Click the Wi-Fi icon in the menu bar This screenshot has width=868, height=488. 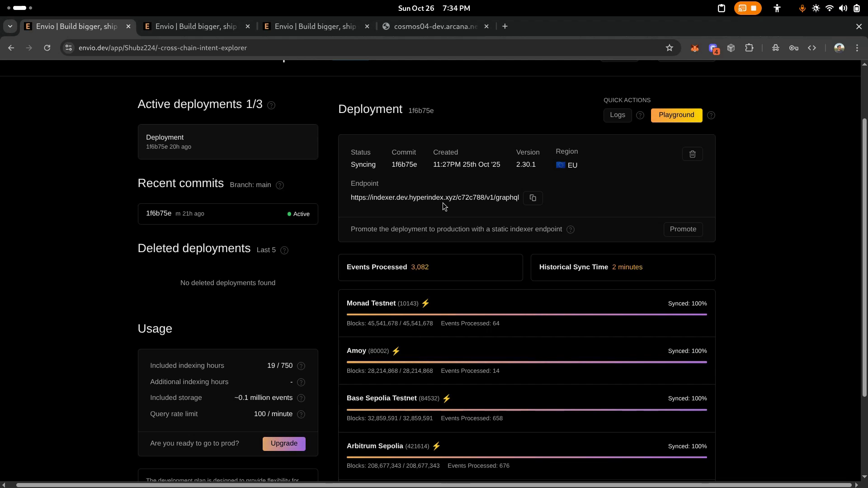tap(829, 8)
